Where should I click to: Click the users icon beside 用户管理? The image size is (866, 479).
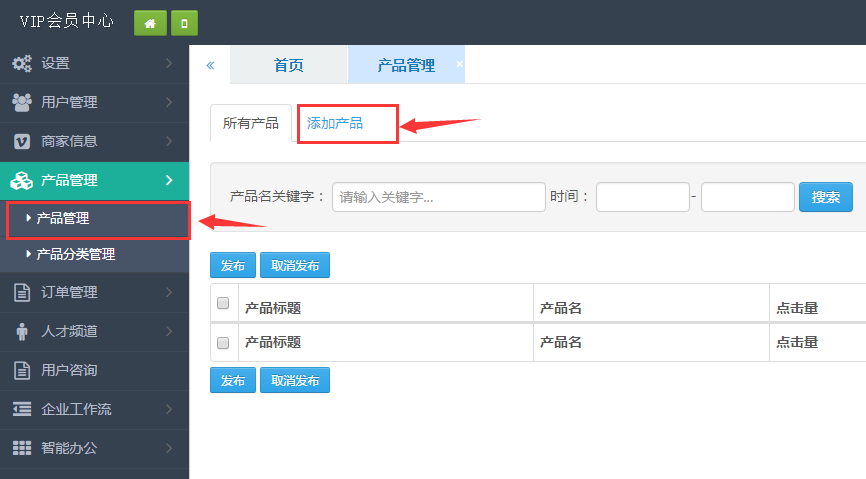(21, 102)
